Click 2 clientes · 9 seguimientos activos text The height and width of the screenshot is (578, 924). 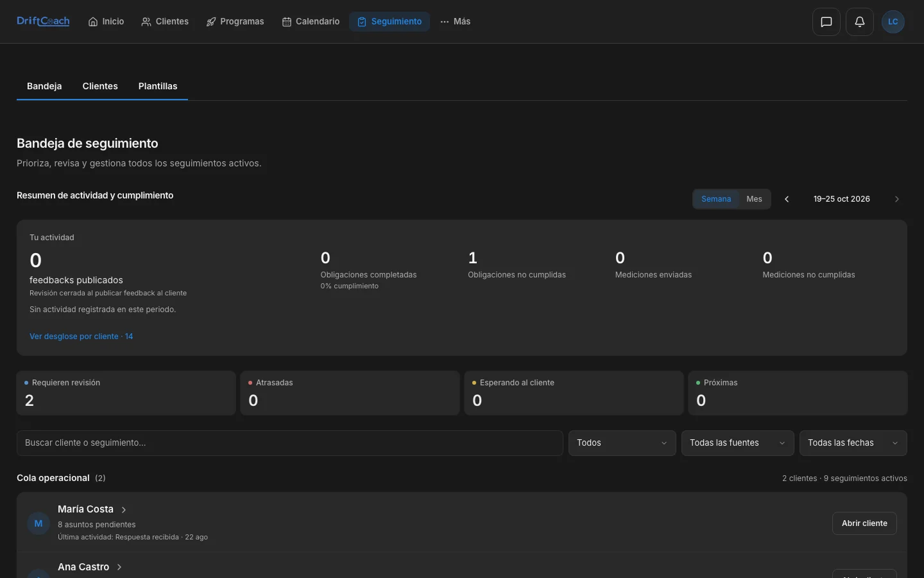[x=844, y=478]
